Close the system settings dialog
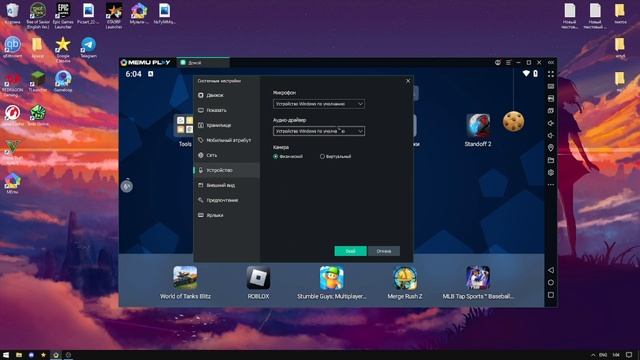The width and height of the screenshot is (640, 360). (x=408, y=81)
